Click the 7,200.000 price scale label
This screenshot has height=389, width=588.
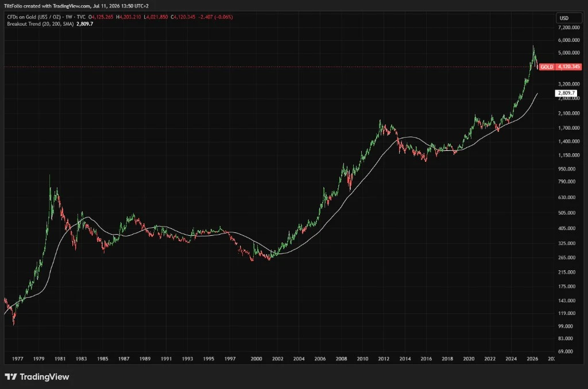coord(569,28)
